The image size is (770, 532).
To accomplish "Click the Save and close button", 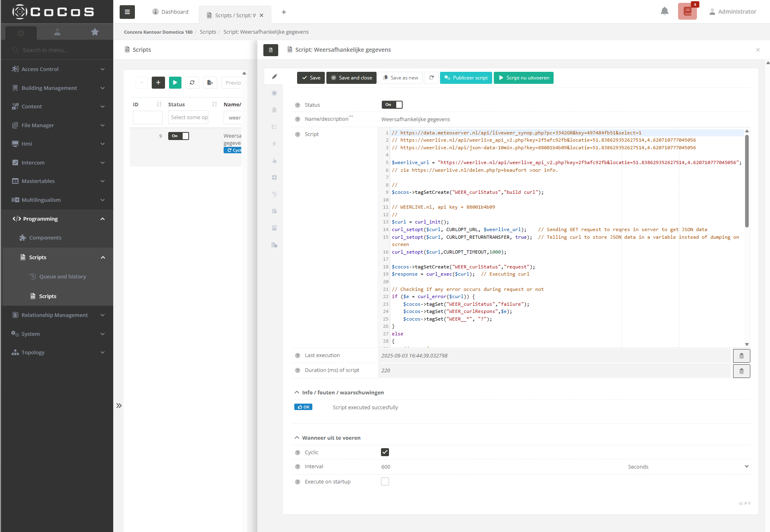I will click(x=351, y=78).
